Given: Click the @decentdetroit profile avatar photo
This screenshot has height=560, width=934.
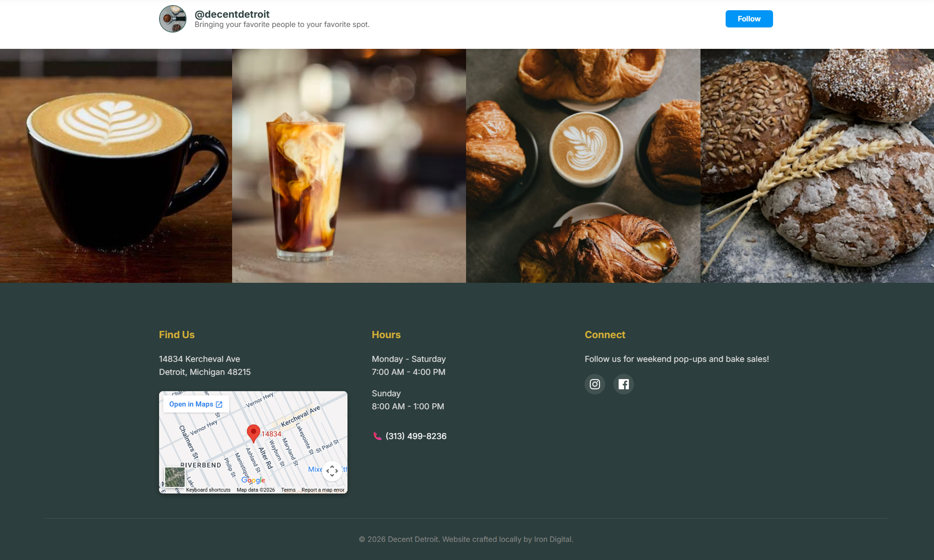Looking at the screenshot, I should coord(173,18).
